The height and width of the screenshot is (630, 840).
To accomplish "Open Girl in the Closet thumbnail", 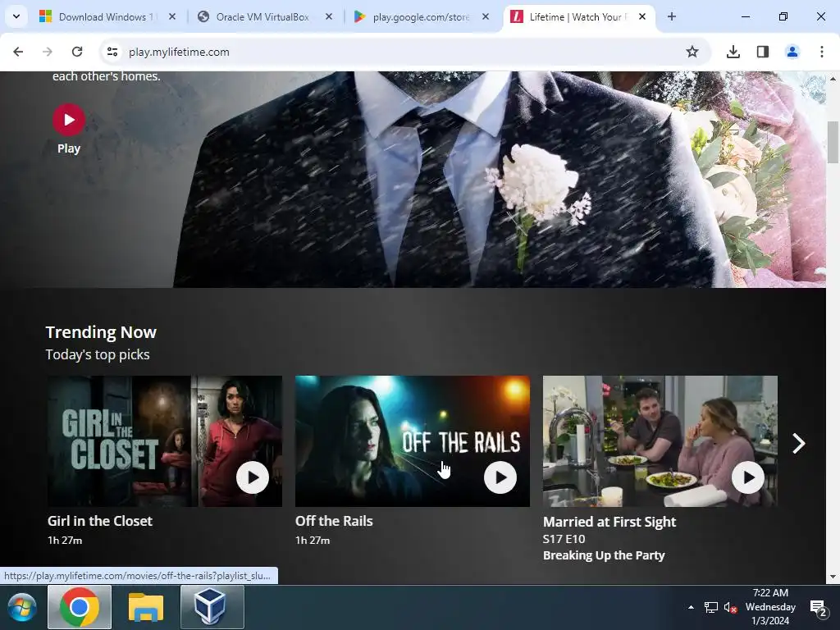I will [x=164, y=441].
